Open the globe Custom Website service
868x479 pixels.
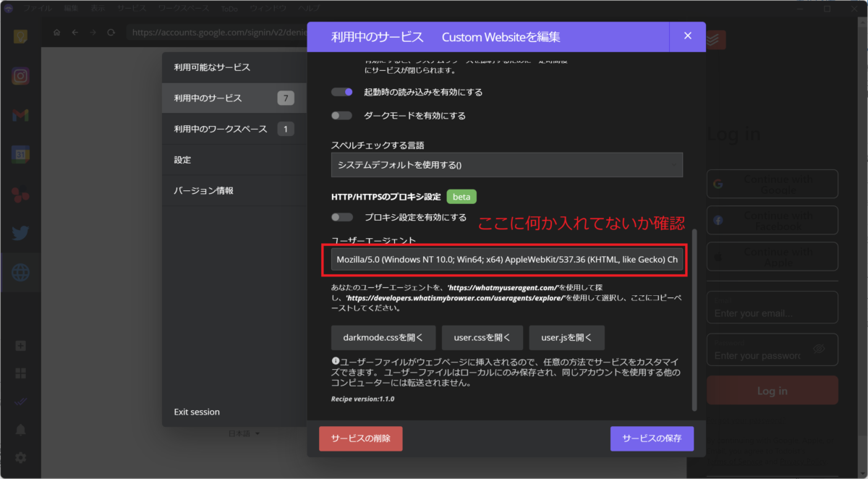point(20,273)
